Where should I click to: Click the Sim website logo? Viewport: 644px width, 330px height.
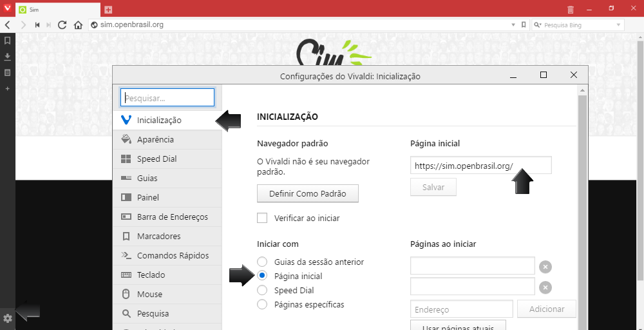pyautogui.click(x=334, y=53)
